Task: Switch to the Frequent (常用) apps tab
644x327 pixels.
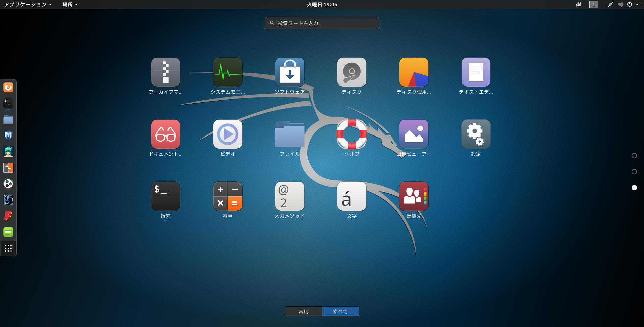Action: [304, 311]
